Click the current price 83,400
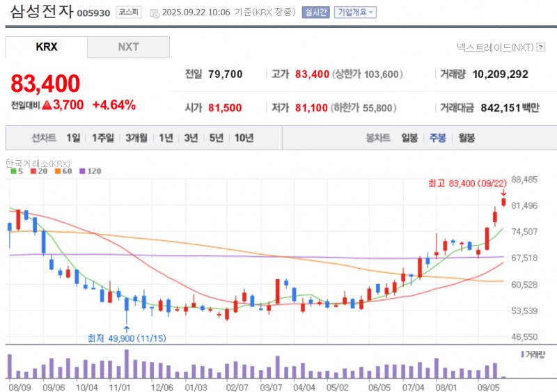The height and width of the screenshot is (392, 557). (x=45, y=84)
